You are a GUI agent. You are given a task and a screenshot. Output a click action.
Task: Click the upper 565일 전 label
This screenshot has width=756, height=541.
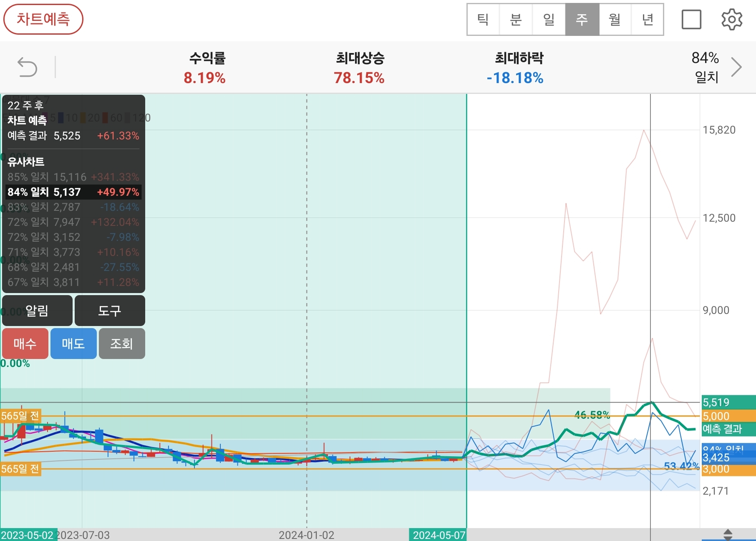[x=20, y=416]
